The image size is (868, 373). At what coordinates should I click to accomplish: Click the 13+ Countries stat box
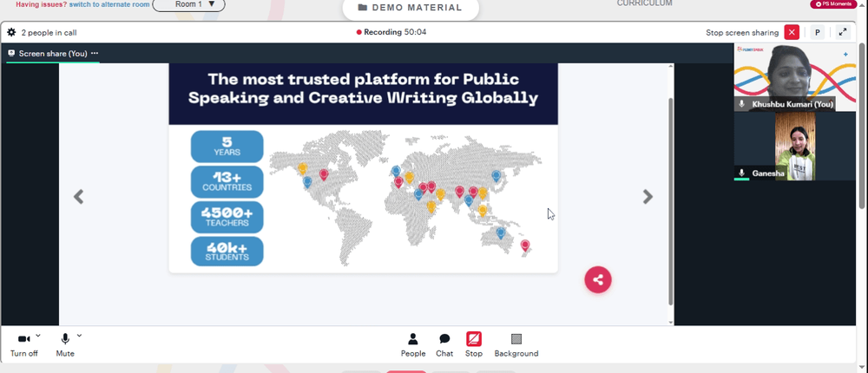click(227, 181)
